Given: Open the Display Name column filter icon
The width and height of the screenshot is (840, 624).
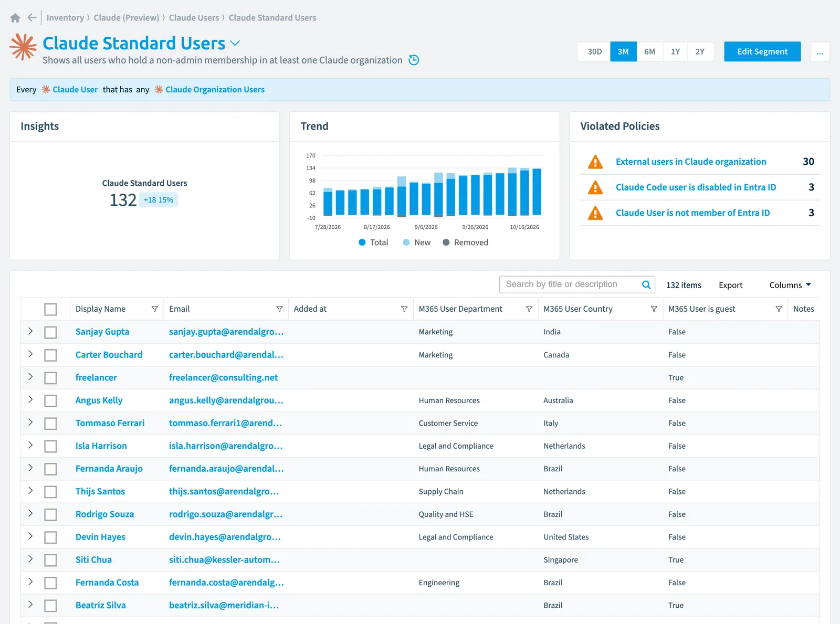Looking at the screenshot, I should [155, 309].
